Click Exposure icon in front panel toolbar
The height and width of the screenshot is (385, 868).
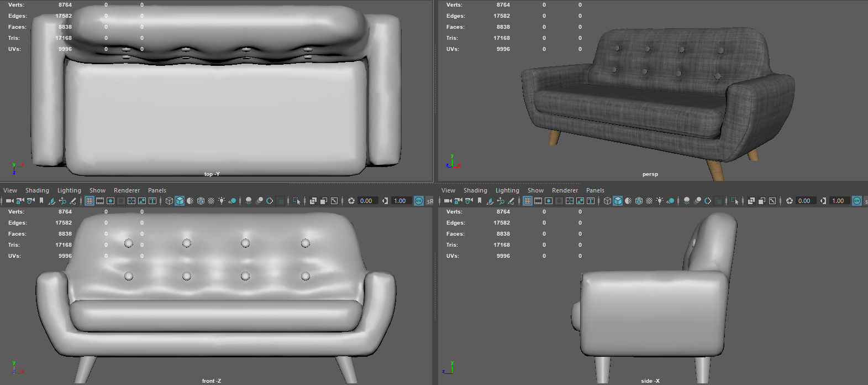351,201
